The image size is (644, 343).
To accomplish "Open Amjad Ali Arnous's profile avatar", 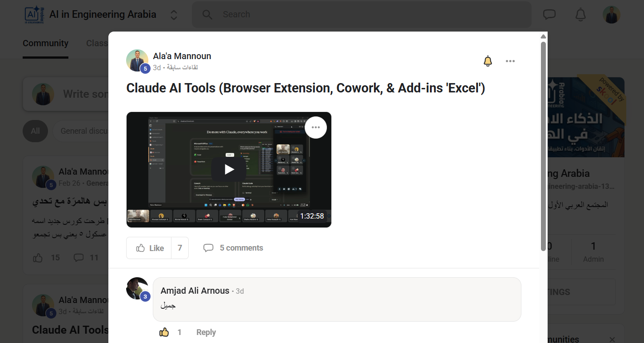I will click(137, 288).
